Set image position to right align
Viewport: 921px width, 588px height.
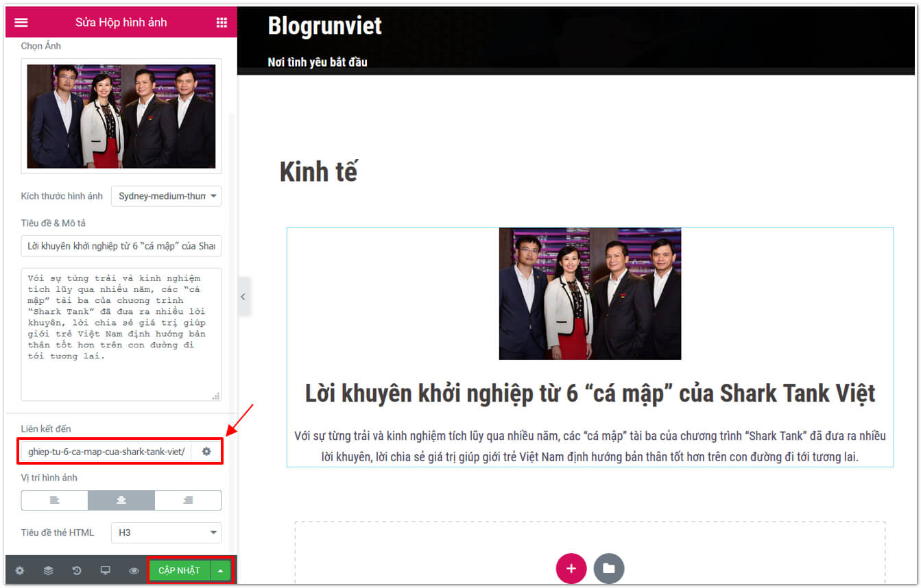pyautogui.click(x=188, y=500)
